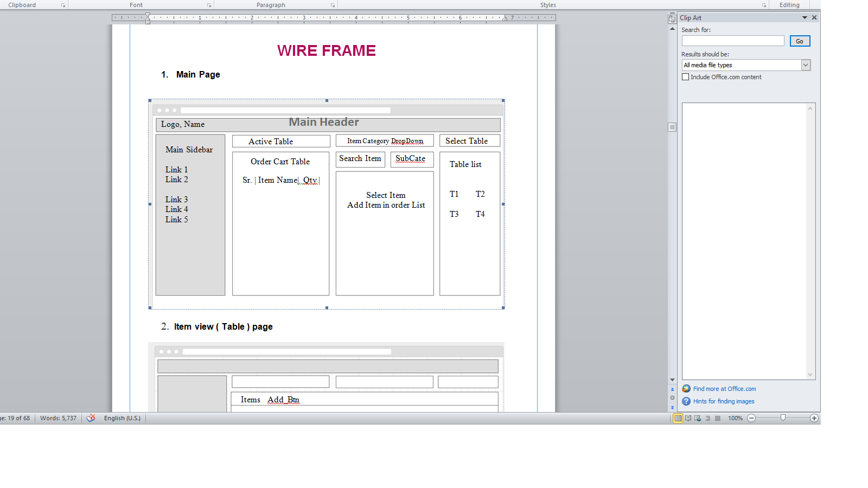Click the Clip Art search field
The image size is (868, 488).
732,41
